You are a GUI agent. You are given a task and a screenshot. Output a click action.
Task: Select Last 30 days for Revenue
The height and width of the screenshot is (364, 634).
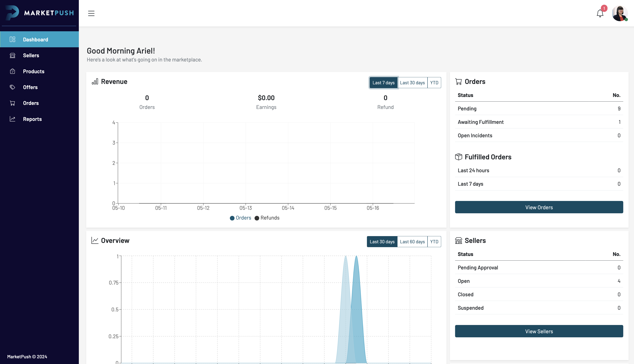coord(412,83)
